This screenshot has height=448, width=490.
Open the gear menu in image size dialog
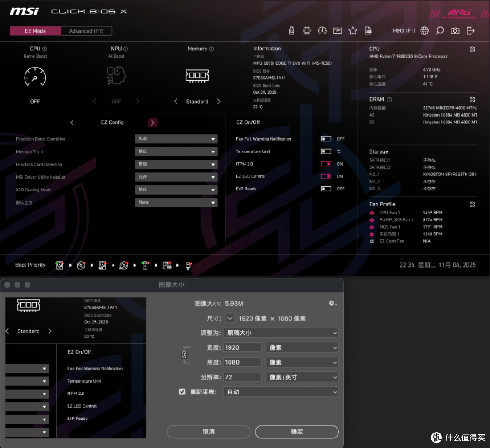click(332, 303)
